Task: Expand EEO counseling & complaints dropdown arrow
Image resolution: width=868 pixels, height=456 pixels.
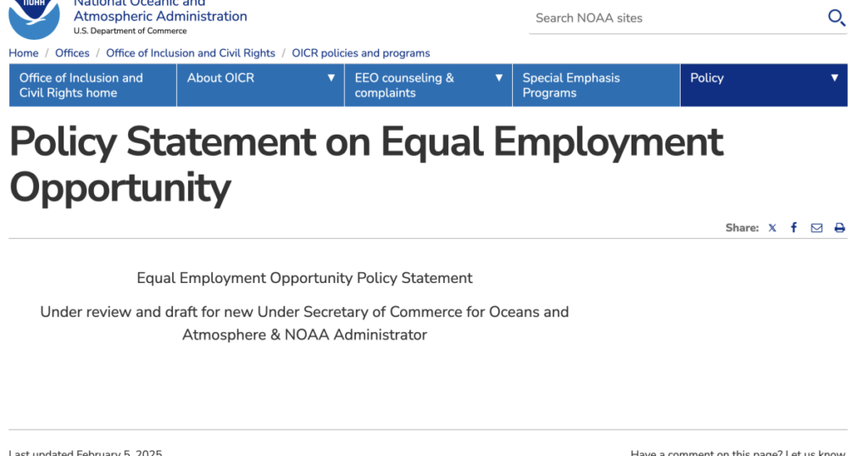Action: tap(498, 78)
